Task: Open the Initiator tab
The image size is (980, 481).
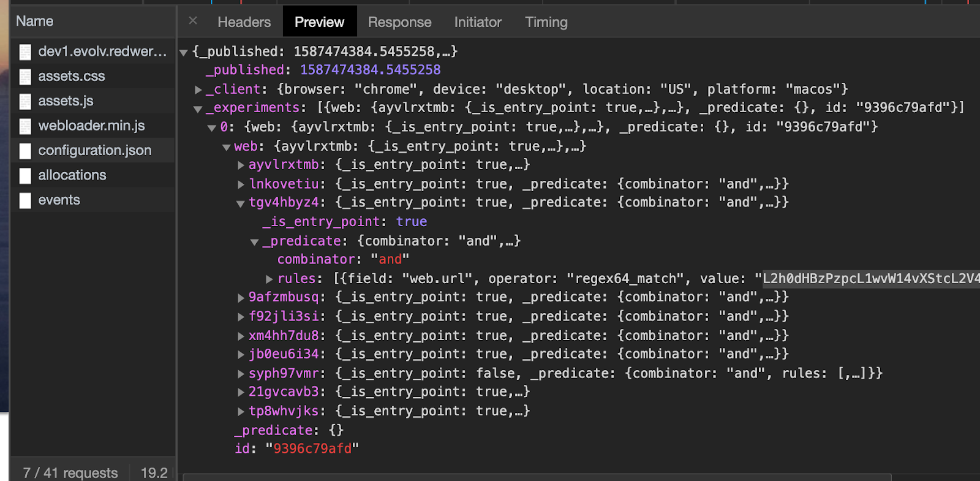Action: pos(478,22)
